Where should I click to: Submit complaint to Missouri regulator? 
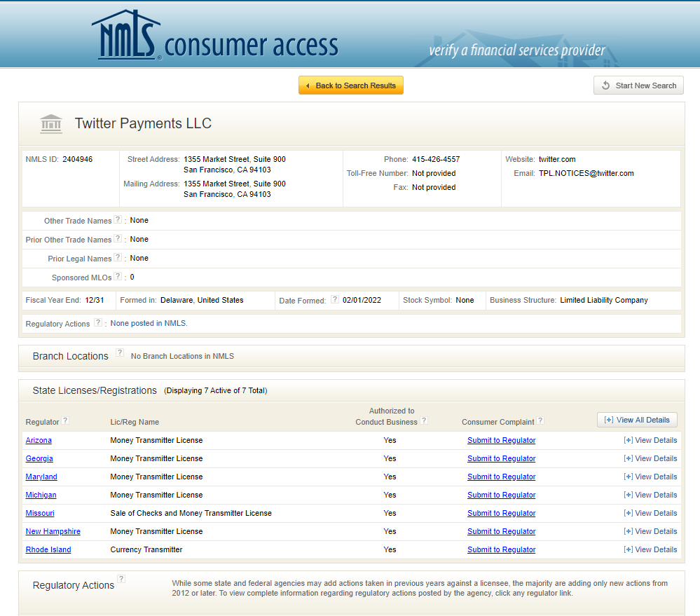pyautogui.click(x=501, y=513)
